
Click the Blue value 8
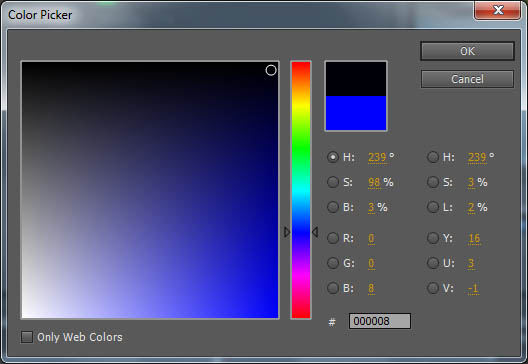[371, 289]
